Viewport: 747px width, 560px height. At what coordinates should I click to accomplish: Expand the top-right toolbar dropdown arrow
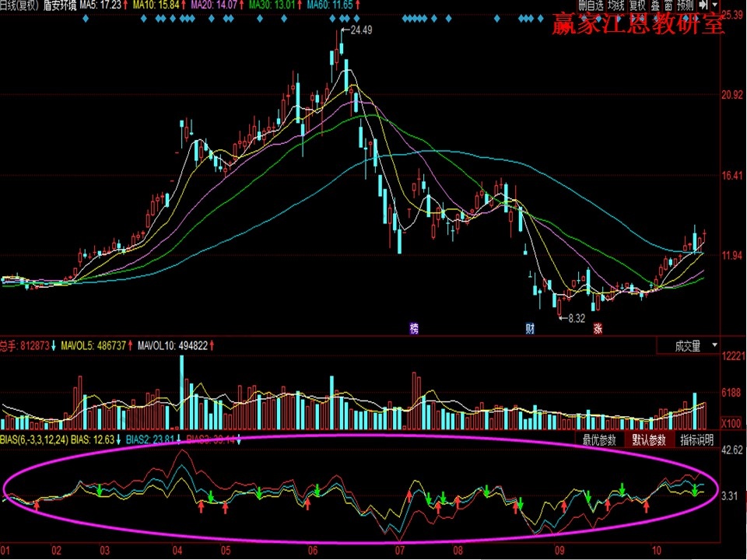coord(714,6)
